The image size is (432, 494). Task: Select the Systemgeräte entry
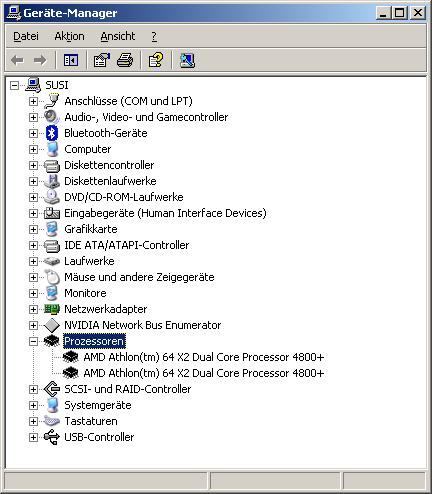click(x=98, y=405)
